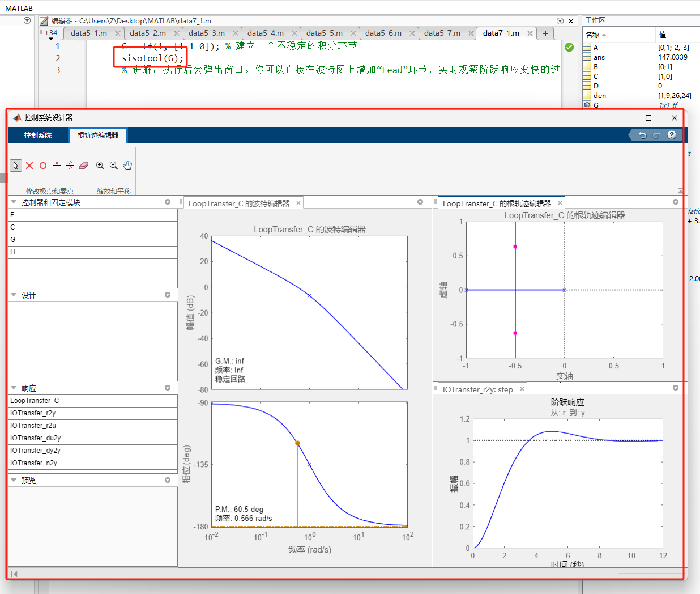Close the LoopTransfer_C Bode editor tab

click(x=298, y=203)
